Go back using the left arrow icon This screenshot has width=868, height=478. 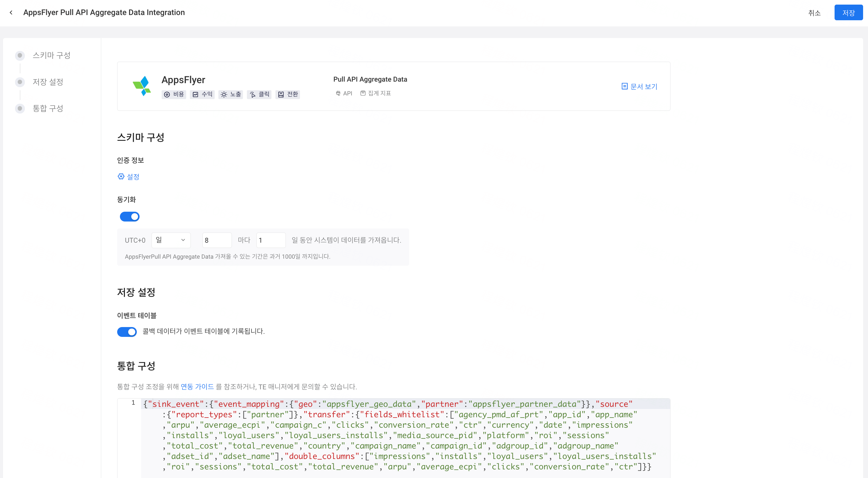(11, 13)
